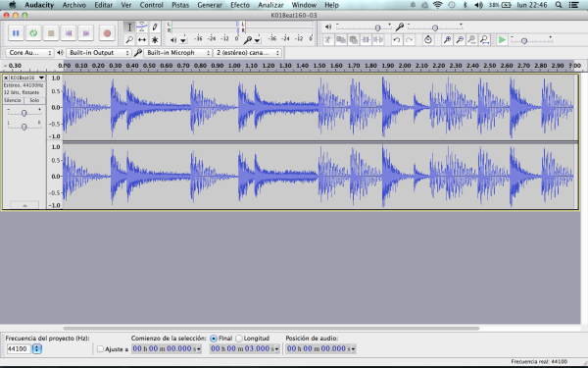The image size is (588, 368).
Task: Click Play-at-speed green triangle
Action: tap(502, 40)
